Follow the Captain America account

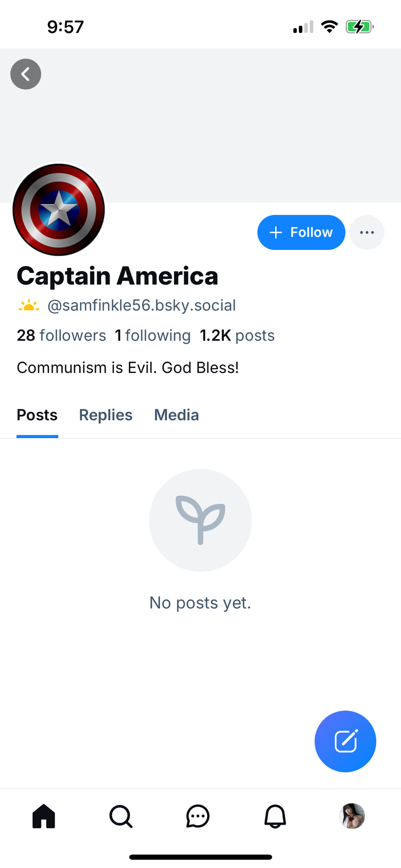click(x=301, y=232)
